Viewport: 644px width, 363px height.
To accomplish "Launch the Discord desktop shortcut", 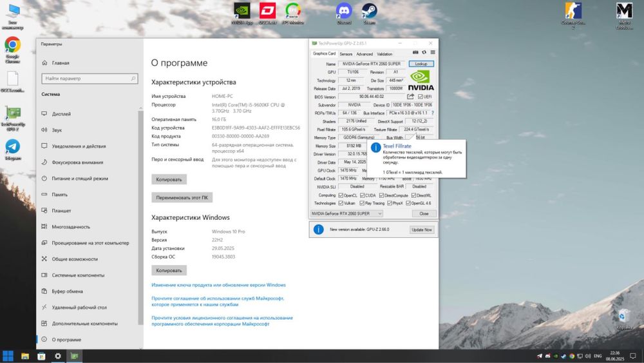I will coord(344,14).
